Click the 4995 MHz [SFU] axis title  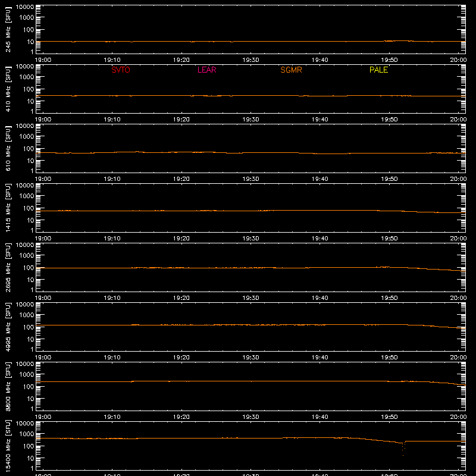coord(8,327)
